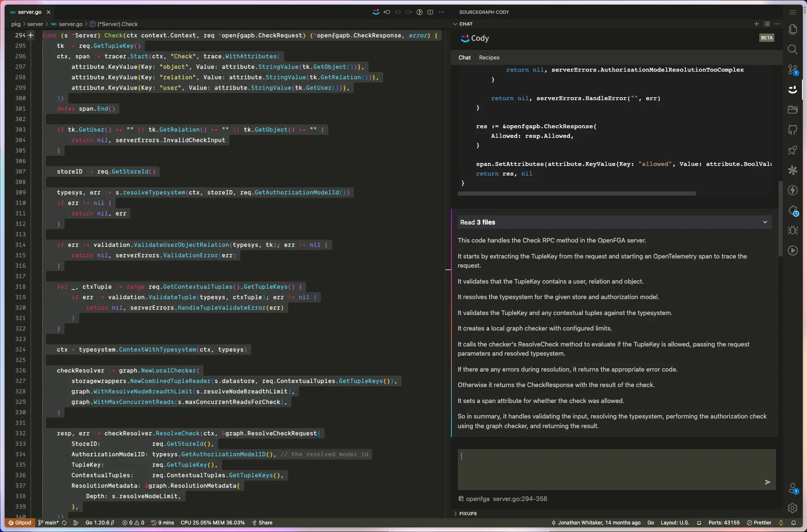Click main* branch in status bar
This screenshot has height=532, width=807.
pos(48,523)
